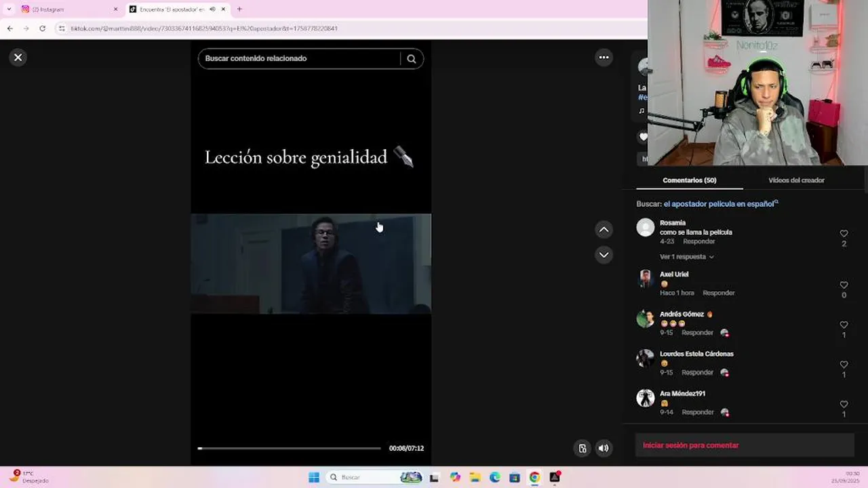This screenshot has height=488, width=868.
Task: Reload the current page
Action: click(x=42, y=28)
